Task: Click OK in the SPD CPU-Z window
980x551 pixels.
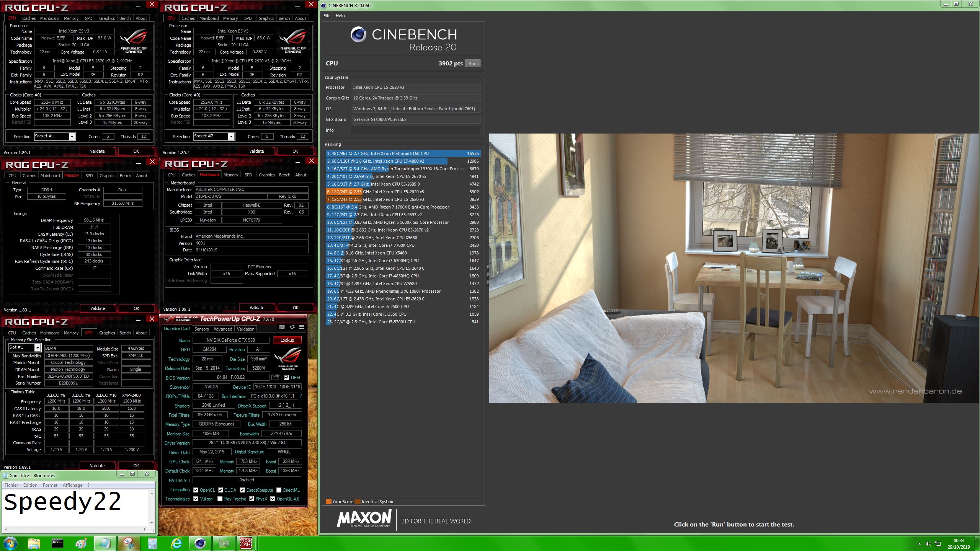Action: pos(136,466)
